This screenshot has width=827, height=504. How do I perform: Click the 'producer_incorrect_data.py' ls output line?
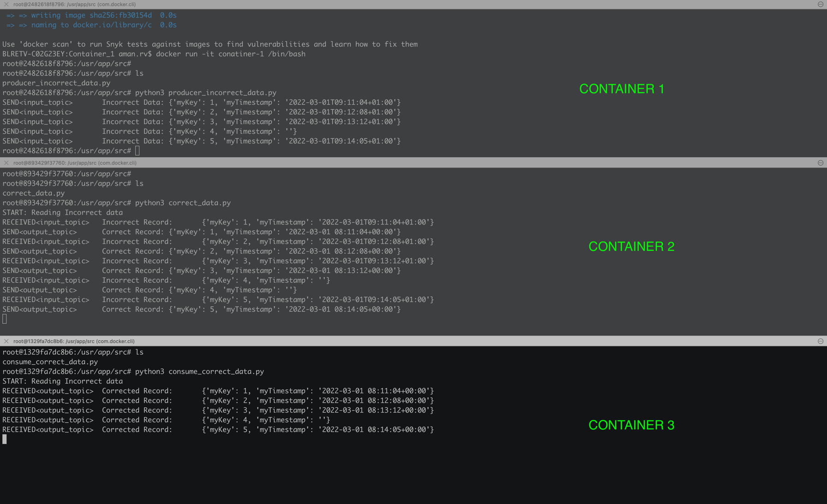pos(56,83)
